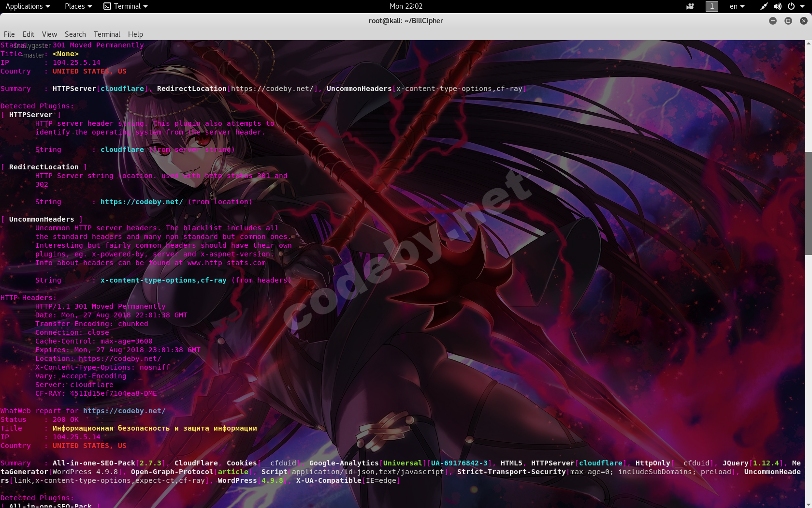Screen dimensions: 812x508
Task: Click the 'Expires: Mon, 27 Aug 2018' line
Action: tap(118, 350)
